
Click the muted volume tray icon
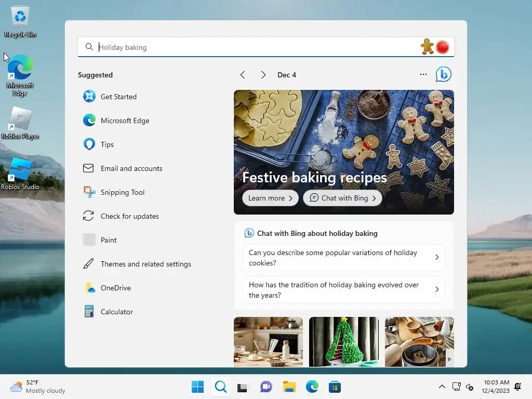tap(470, 387)
